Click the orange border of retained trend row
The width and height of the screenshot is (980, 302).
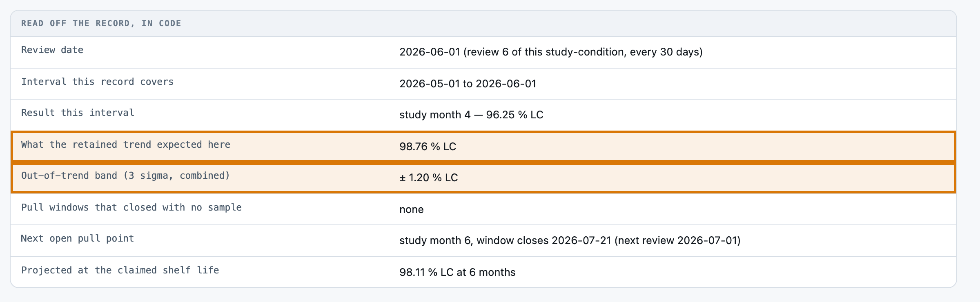(x=483, y=132)
